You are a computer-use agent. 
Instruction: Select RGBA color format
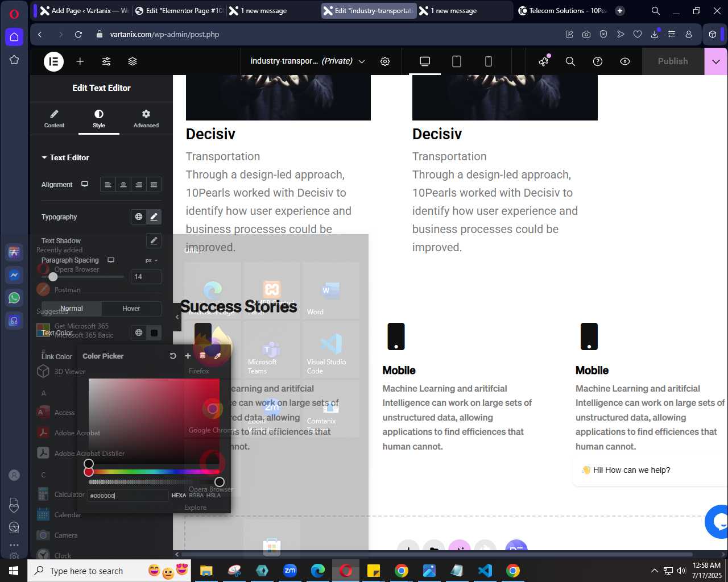(196, 496)
